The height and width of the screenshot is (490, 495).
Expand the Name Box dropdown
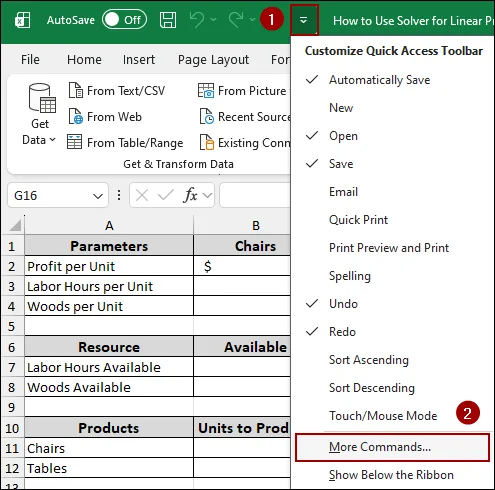pyautogui.click(x=98, y=196)
